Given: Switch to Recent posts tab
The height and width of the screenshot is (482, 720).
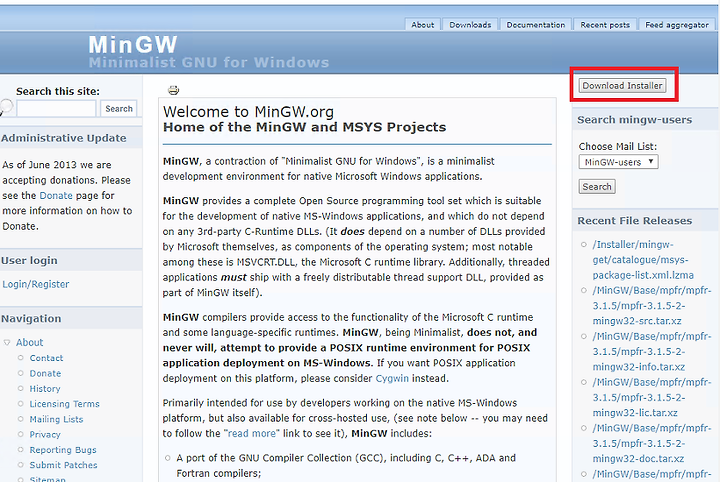Looking at the screenshot, I should tap(605, 25).
